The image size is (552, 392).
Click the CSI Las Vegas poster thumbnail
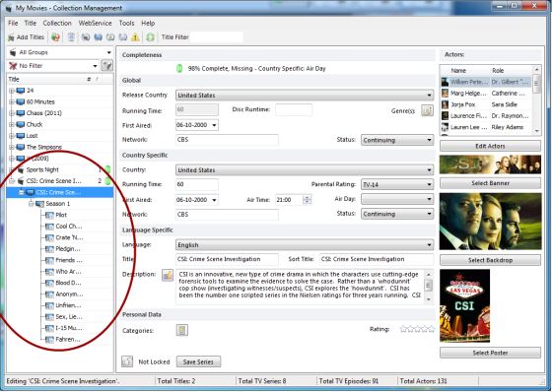464,305
